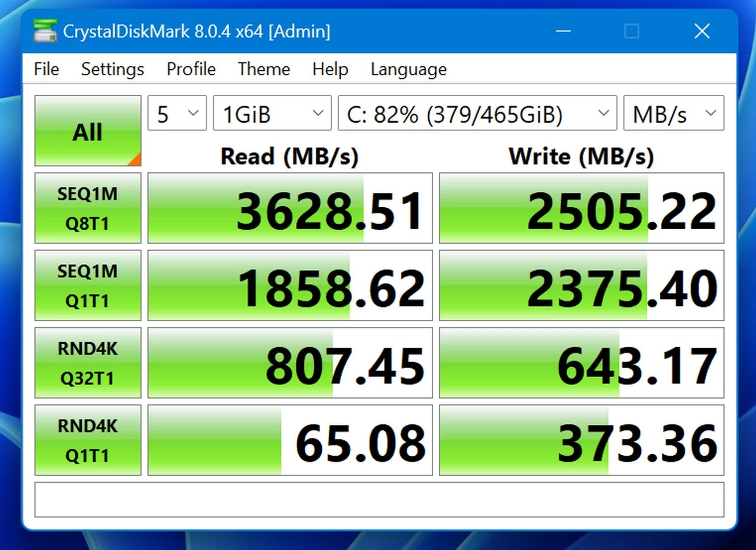Run all benchmarks with the All button
The width and height of the screenshot is (756, 550).
tap(88, 131)
